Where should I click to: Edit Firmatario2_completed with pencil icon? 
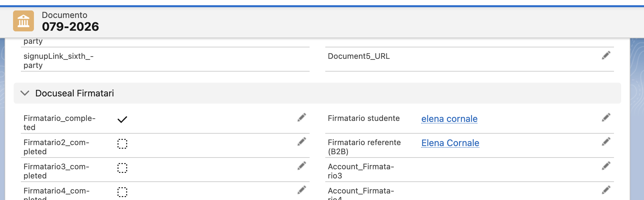pyautogui.click(x=302, y=142)
